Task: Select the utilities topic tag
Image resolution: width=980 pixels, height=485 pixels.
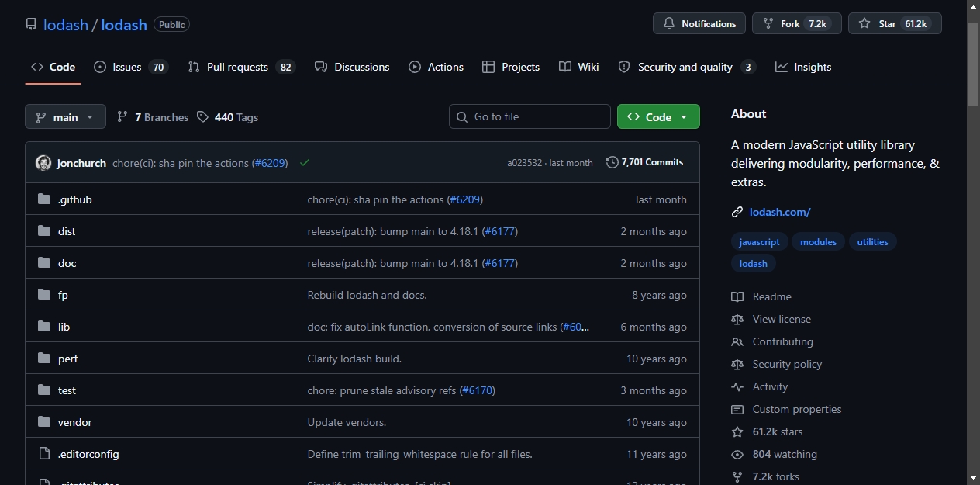Action: pos(873,242)
